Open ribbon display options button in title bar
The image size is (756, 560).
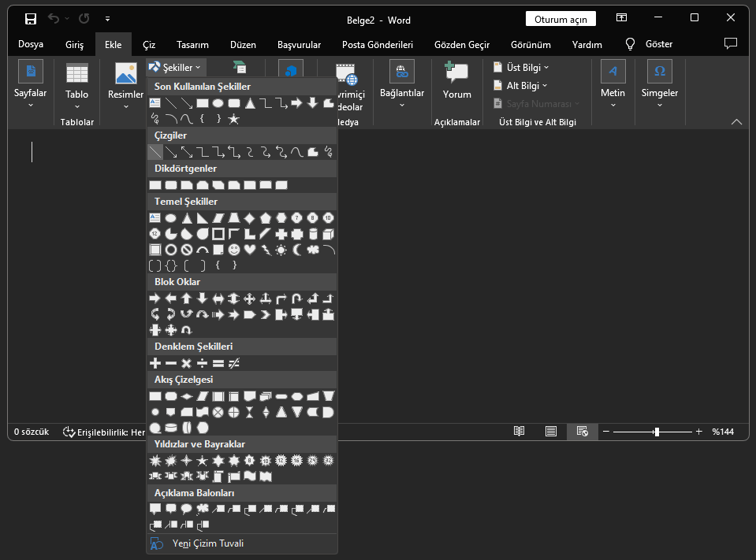[x=621, y=18]
